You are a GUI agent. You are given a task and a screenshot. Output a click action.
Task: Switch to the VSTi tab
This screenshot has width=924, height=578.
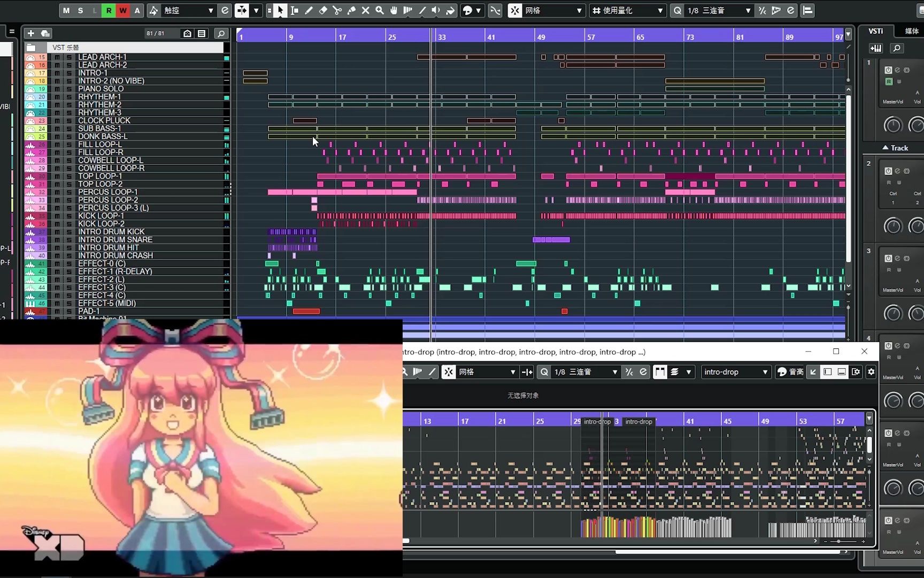[x=875, y=31]
